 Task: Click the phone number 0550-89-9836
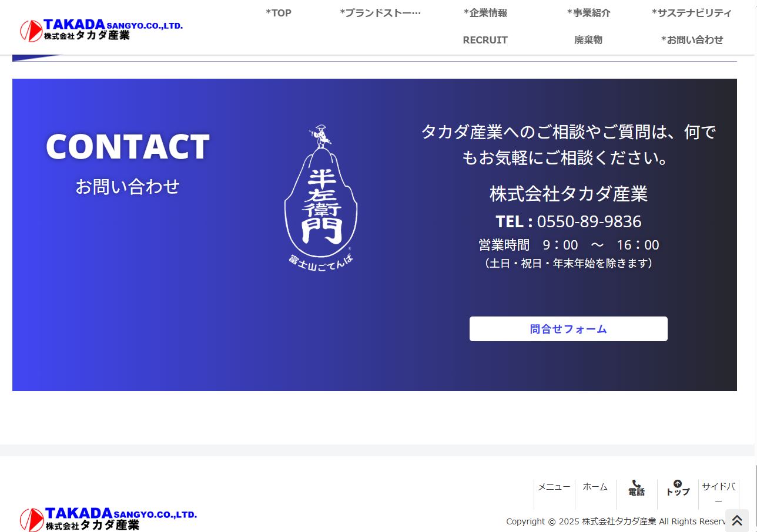(x=589, y=221)
